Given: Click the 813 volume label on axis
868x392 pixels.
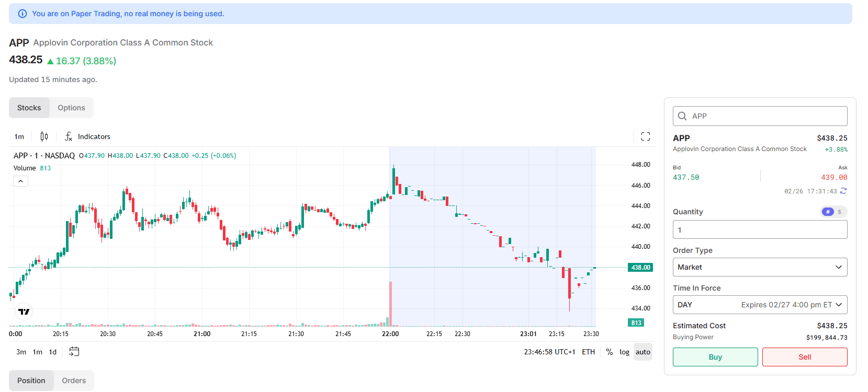Looking at the screenshot, I should [x=636, y=323].
